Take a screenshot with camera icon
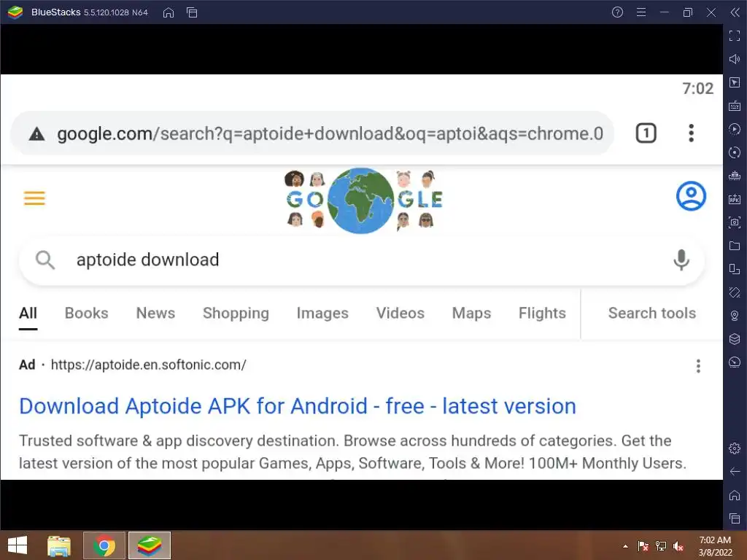This screenshot has height=560, width=747. pyautogui.click(x=735, y=222)
